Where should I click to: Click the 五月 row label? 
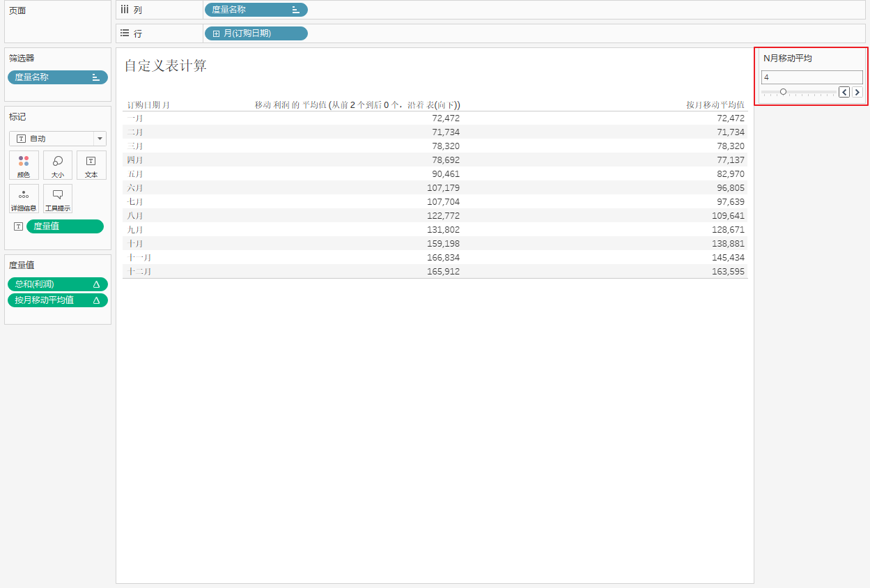tap(135, 174)
